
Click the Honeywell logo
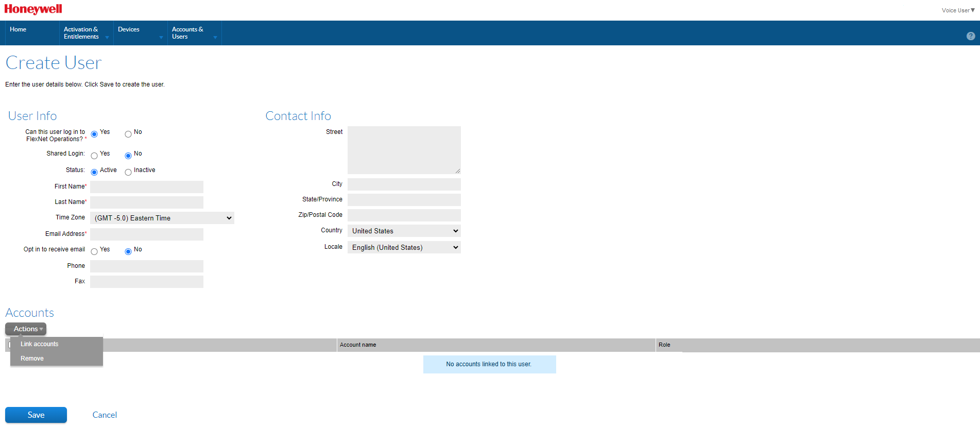(33, 9)
